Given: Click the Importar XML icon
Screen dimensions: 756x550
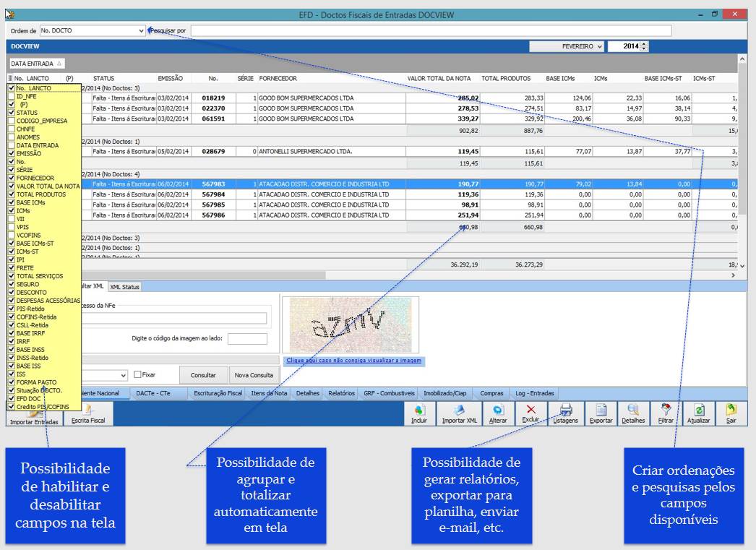Looking at the screenshot, I should point(459,410).
